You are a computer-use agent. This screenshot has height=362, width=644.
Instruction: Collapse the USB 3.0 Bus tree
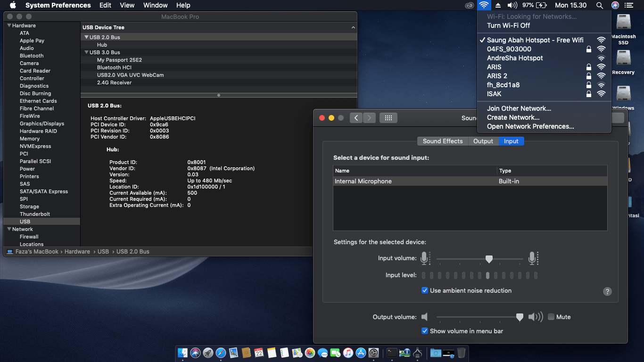click(x=86, y=52)
